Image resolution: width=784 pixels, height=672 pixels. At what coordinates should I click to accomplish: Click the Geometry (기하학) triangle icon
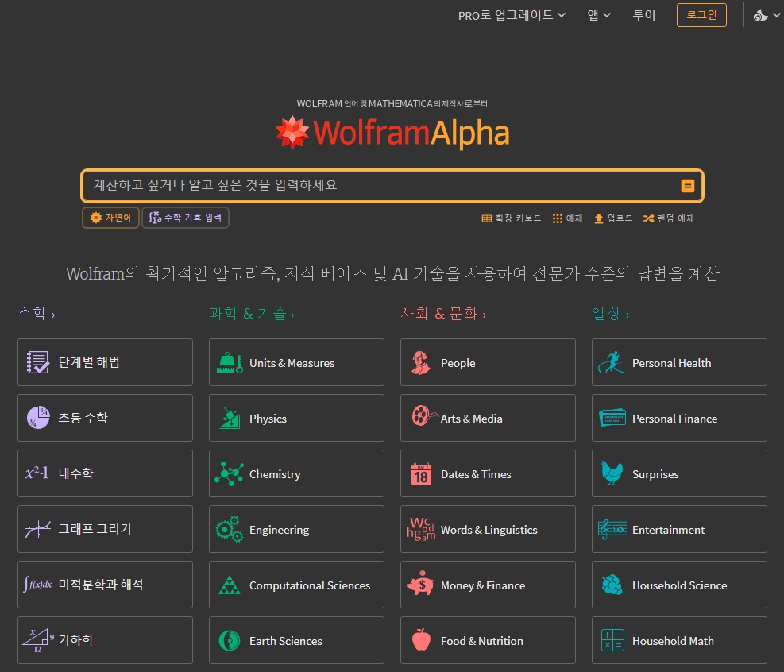(38, 640)
